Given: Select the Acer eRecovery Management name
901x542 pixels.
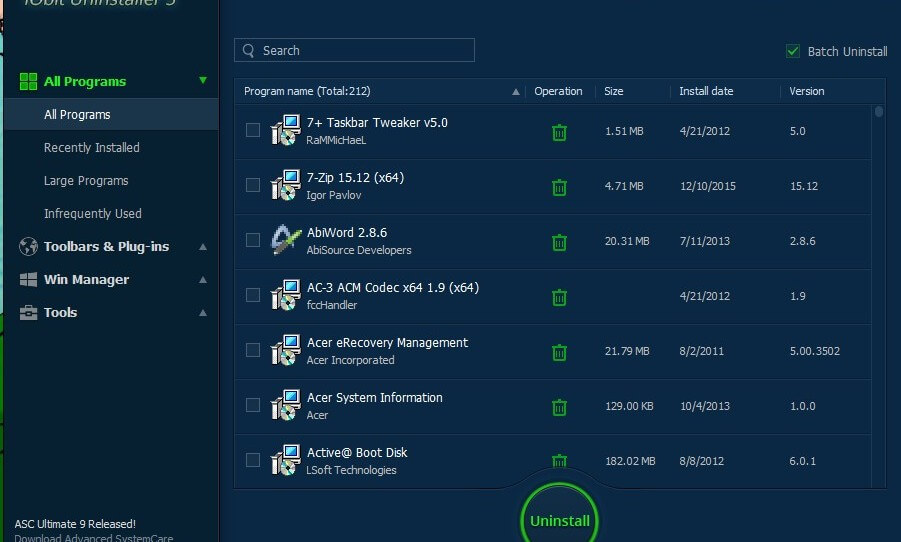Looking at the screenshot, I should click(387, 343).
